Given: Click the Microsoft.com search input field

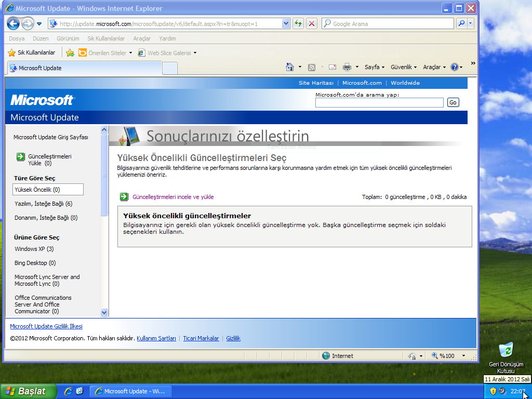Looking at the screenshot, I should pos(379,102).
